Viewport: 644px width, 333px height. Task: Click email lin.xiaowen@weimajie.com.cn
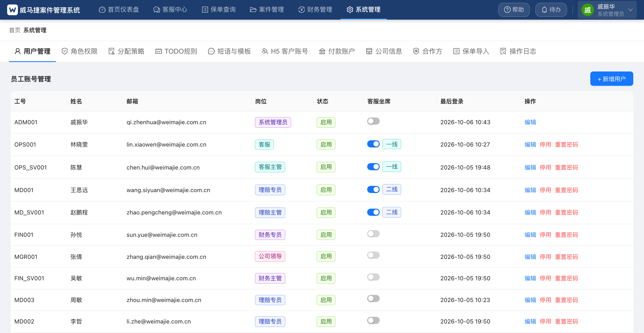click(166, 144)
